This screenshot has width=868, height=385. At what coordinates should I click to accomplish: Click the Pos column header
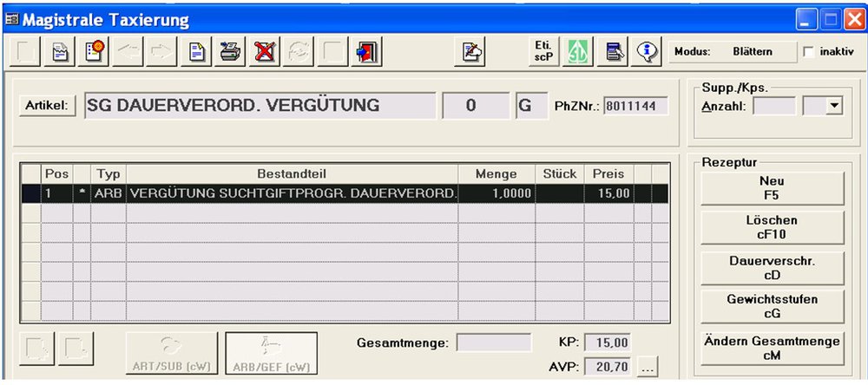coord(56,173)
